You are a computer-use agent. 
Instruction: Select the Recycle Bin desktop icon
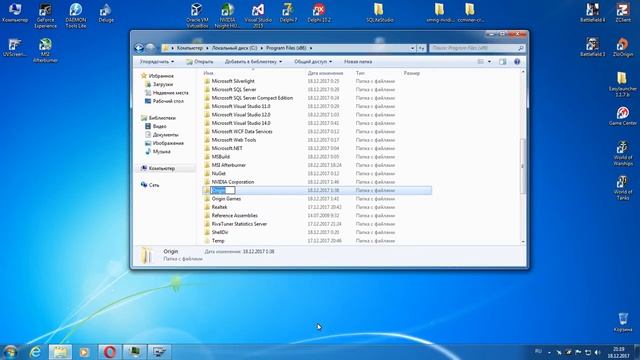623,322
